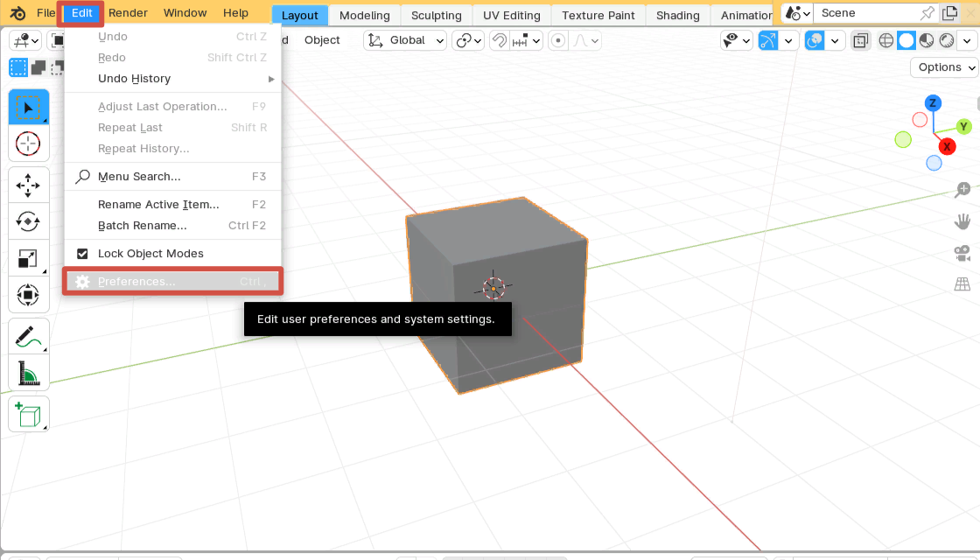
Task: Open the shading options dropdown arrow
Action: point(967,40)
